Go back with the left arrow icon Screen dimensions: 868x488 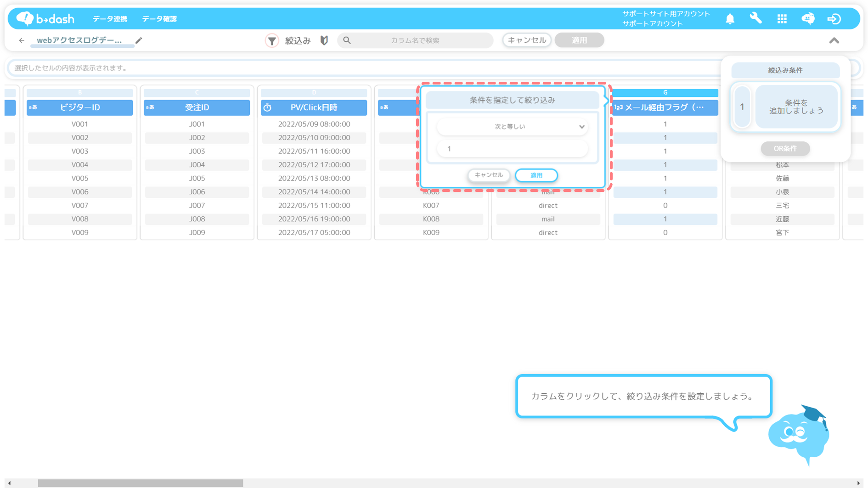(22, 40)
